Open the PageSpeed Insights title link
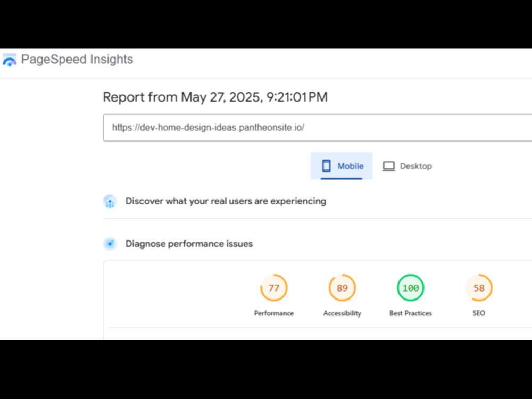 77,60
